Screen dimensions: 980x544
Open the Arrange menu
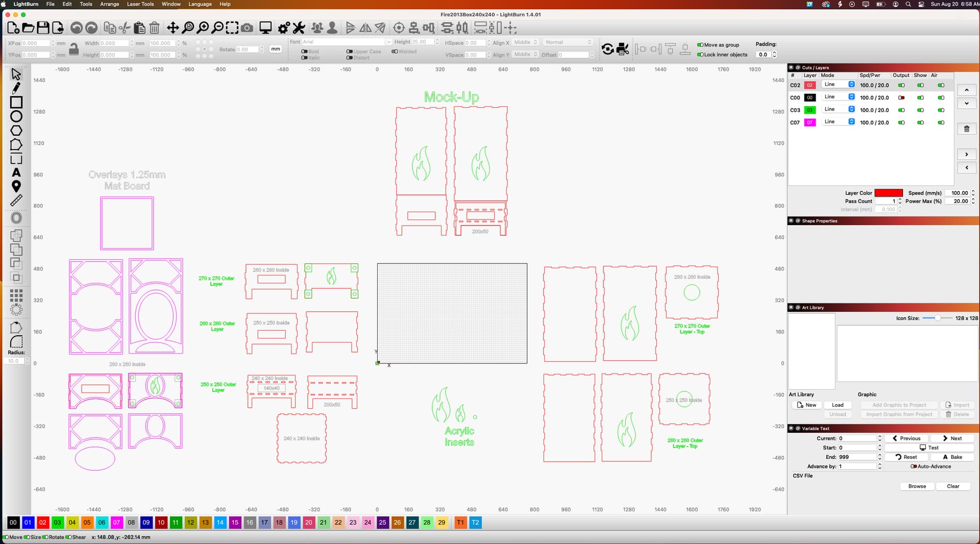click(x=109, y=4)
